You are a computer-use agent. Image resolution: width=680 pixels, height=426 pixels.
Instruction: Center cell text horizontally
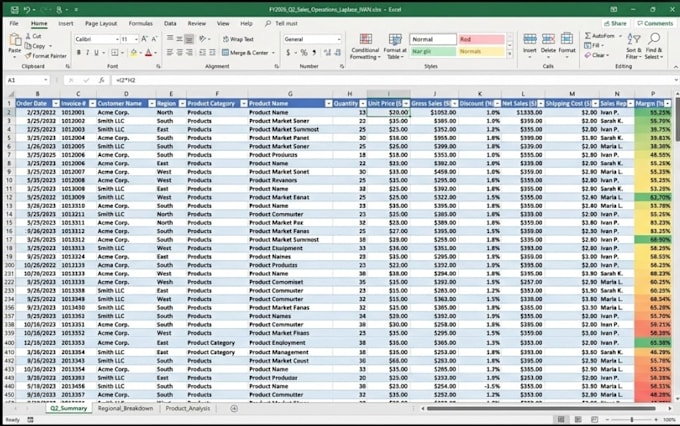pyautogui.click(x=179, y=52)
